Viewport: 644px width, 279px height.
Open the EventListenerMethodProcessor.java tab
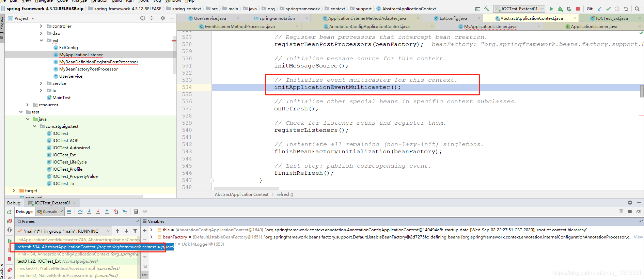click(x=239, y=27)
